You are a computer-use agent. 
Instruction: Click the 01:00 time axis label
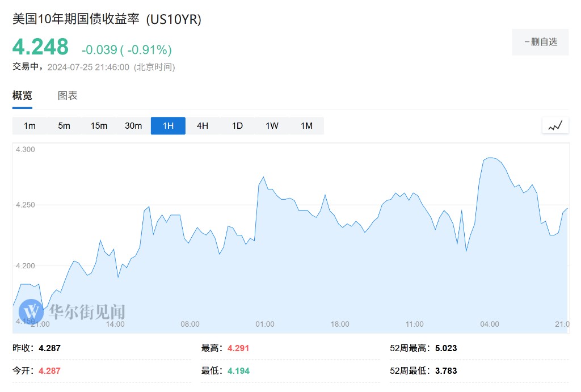point(265,324)
